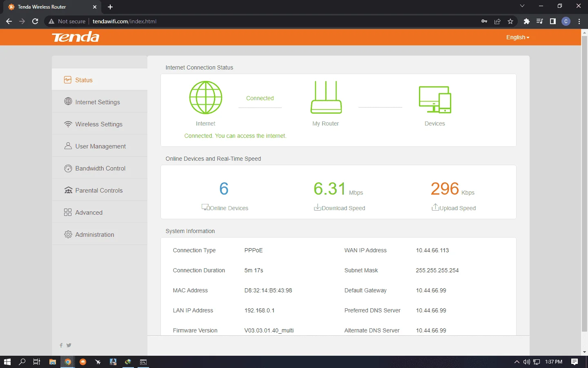This screenshot has height=368, width=588.
Task: Click the scrollbar down arrow
Action: 584,352
